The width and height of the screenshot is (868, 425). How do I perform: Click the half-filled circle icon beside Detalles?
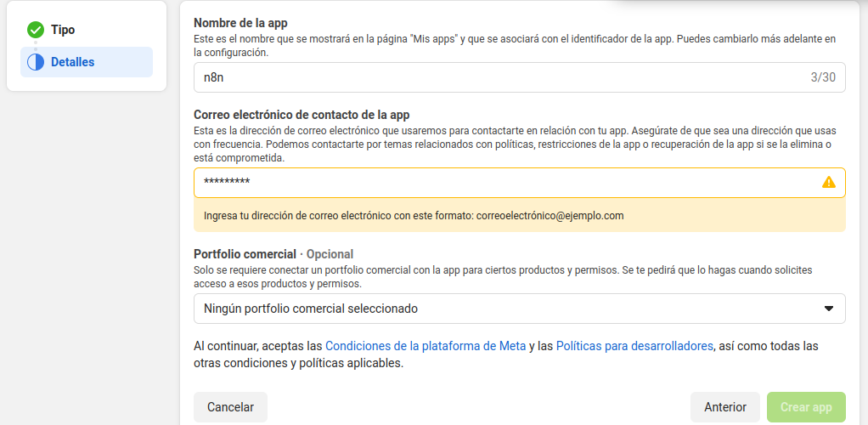(x=36, y=62)
